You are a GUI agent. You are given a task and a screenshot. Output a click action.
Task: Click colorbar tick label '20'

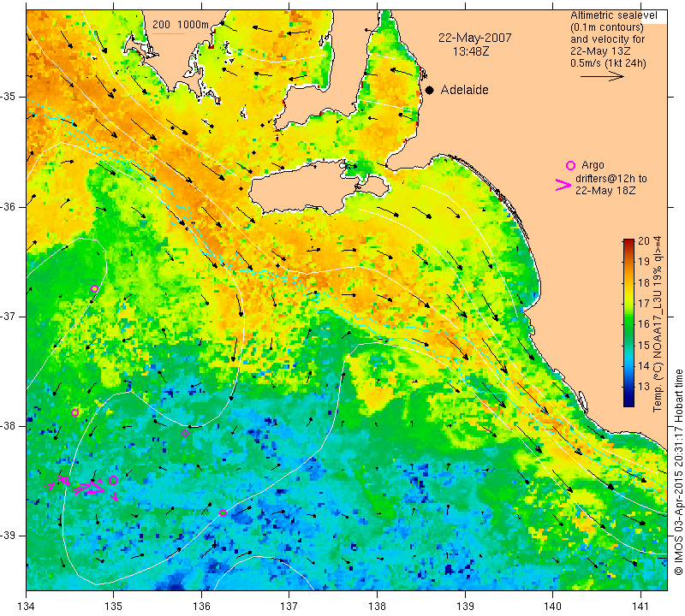pyautogui.click(x=644, y=241)
